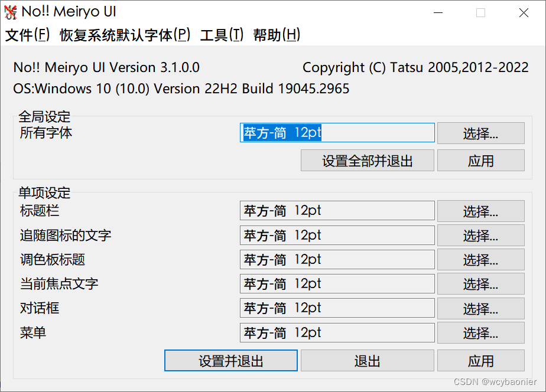546x392 pixels.
Task: Click the 所有字体 font input field
Action: (x=337, y=132)
